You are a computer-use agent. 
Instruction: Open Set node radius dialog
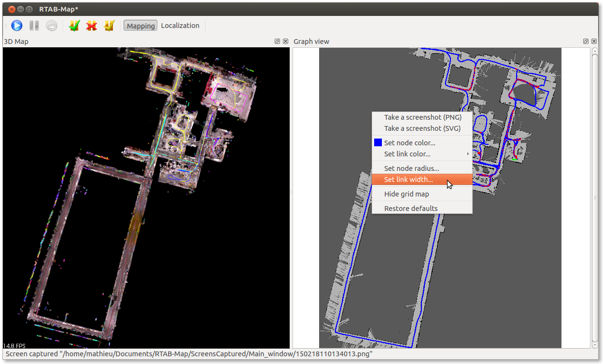click(411, 168)
